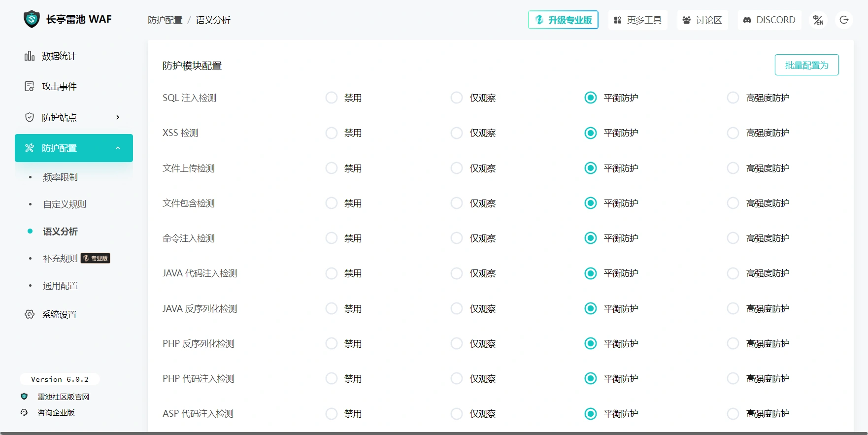Click the 系统设置 gear icon
868x435 pixels.
(30, 314)
